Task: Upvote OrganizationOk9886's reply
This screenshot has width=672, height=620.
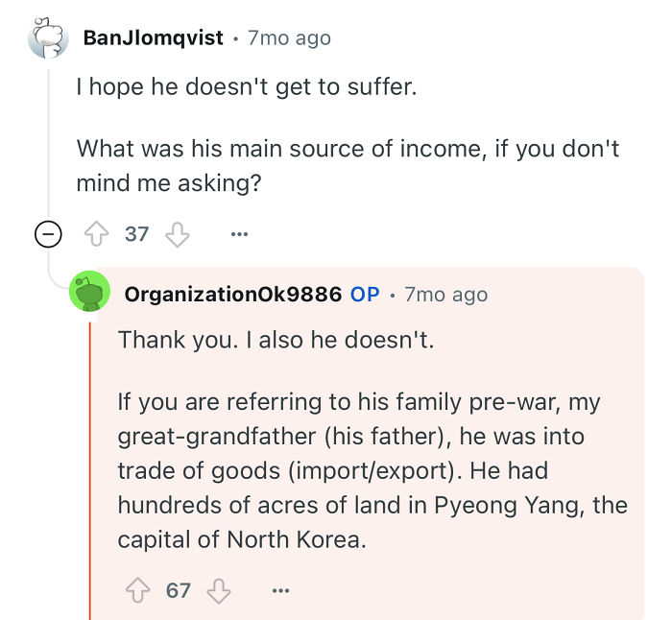Action: [137, 590]
